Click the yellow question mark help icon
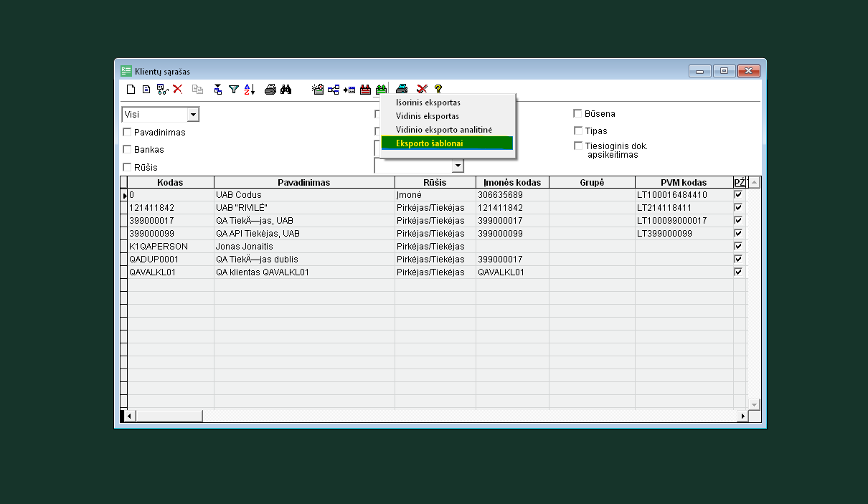Screen dimensions: 868x504 (x=438, y=90)
